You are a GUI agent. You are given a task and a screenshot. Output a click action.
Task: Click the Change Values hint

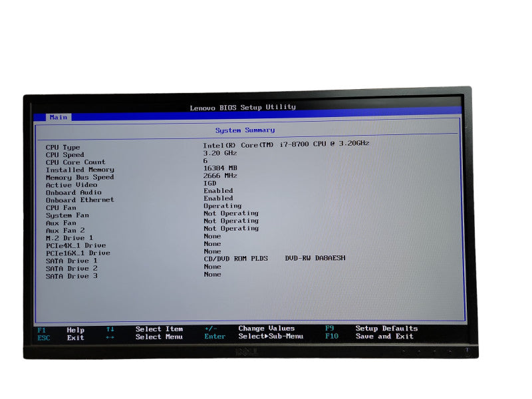click(x=267, y=329)
